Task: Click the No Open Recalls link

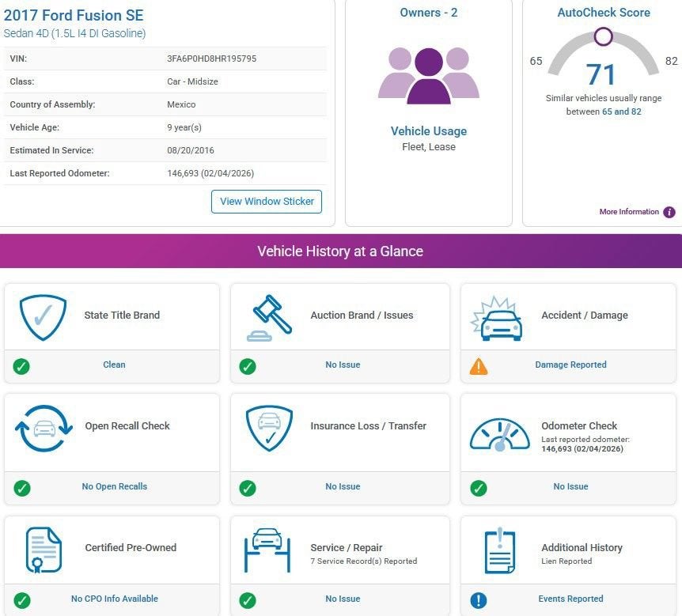Action: point(115,486)
